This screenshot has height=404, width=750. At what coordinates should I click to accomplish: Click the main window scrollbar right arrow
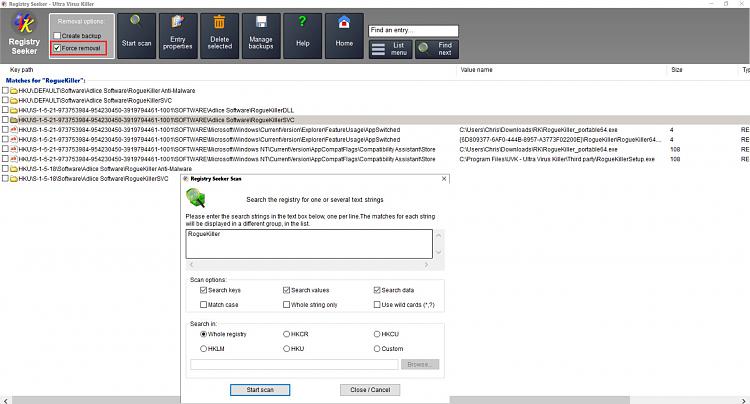pyautogui.click(x=744, y=400)
